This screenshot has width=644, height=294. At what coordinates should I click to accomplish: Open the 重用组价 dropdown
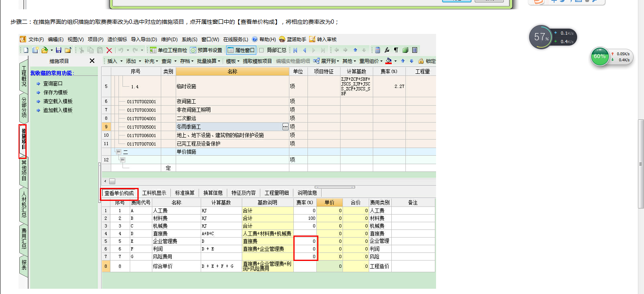371,61
